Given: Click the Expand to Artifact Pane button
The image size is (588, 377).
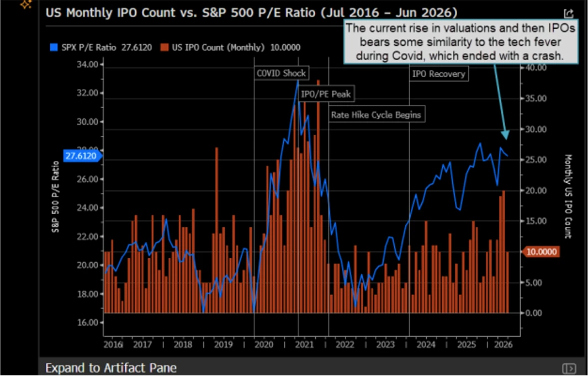Looking at the screenshot, I should tap(111, 368).
